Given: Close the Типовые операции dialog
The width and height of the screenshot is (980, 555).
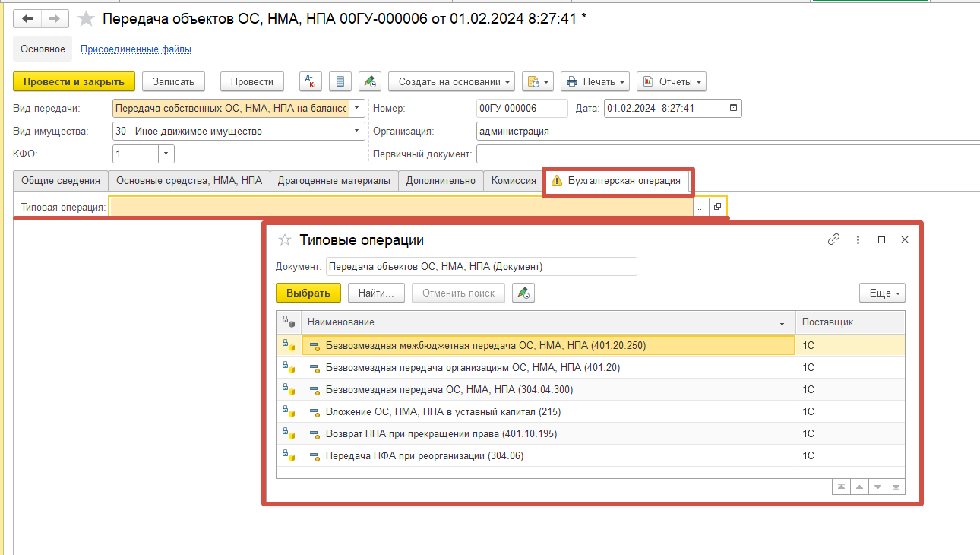Looking at the screenshot, I should (x=904, y=239).
